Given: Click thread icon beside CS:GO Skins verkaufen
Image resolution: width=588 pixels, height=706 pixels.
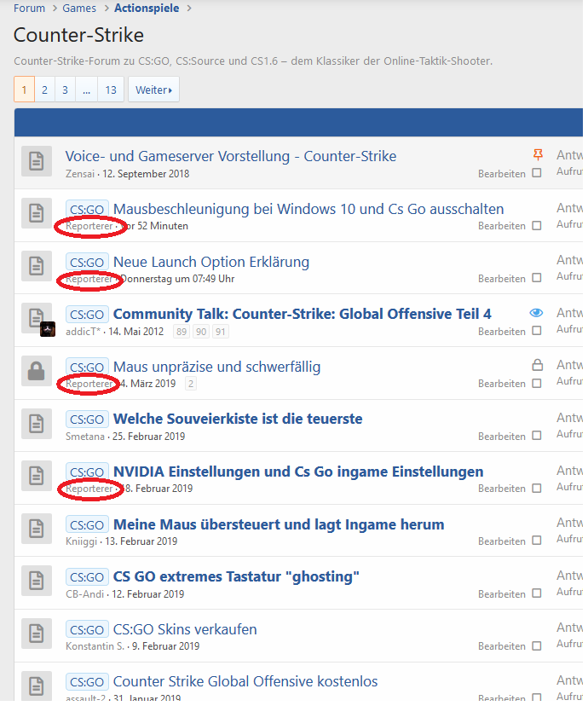Looking at the screenshot, I should pyautogui.click(x=37, y=634).
